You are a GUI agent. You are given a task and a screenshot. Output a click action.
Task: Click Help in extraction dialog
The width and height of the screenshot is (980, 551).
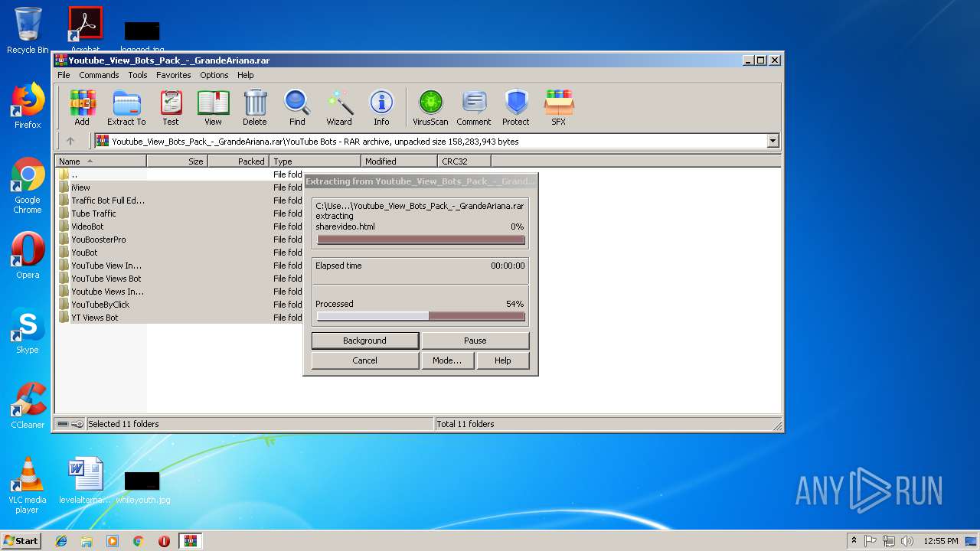click(x=502, y=360)
